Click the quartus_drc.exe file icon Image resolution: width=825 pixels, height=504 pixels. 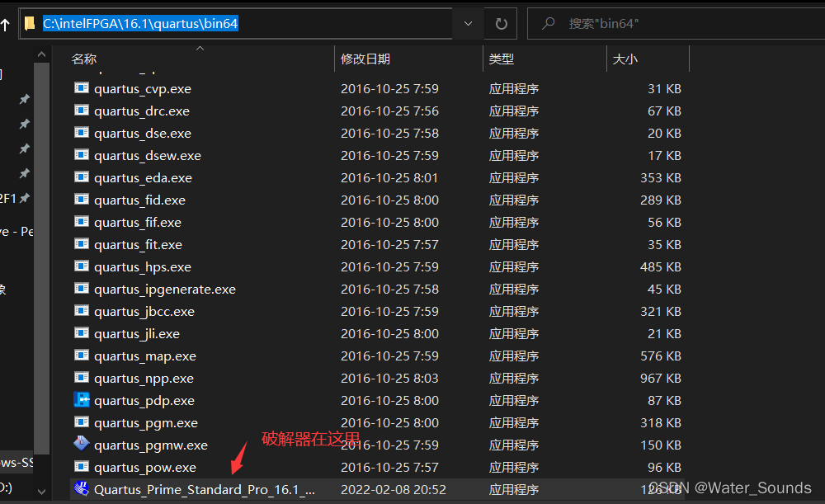pos(82,110)
